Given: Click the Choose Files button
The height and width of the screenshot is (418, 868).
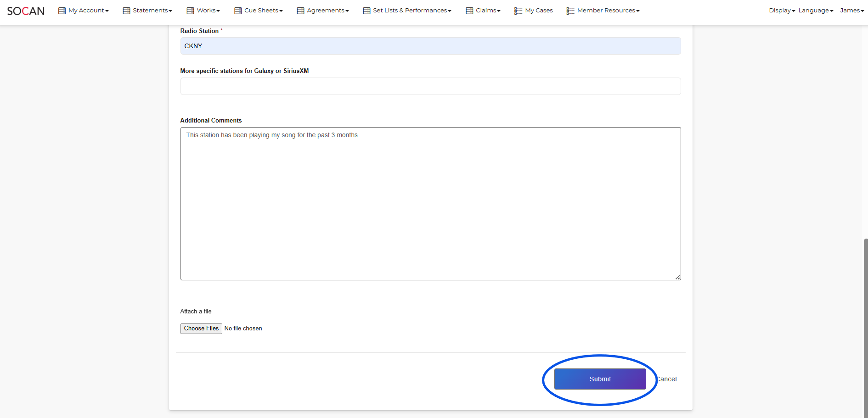Looking at the screenshot, I should [201, 329].
